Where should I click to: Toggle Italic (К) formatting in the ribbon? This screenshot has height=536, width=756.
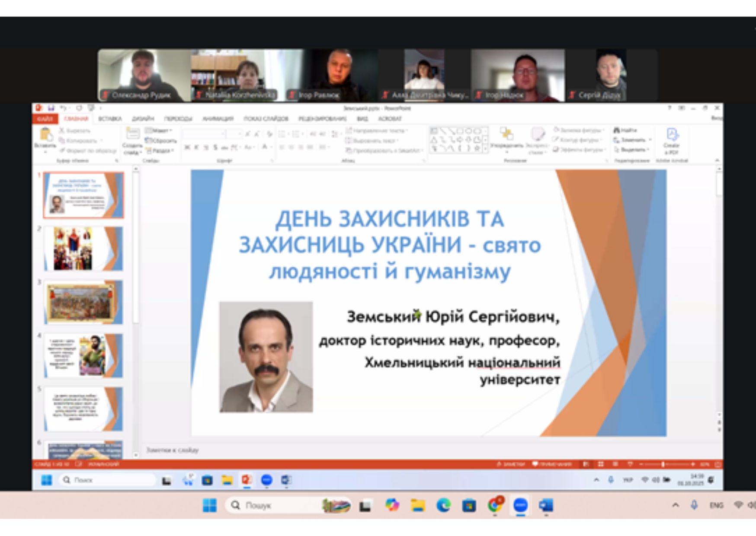coord(196,147)
